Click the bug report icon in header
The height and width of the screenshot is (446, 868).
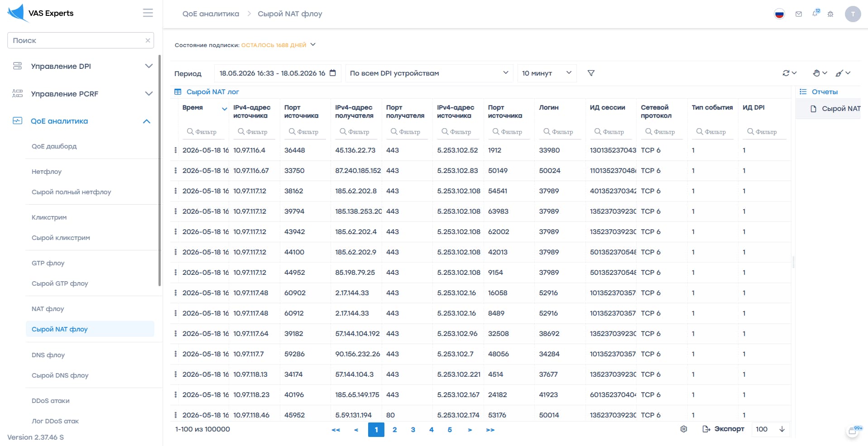click(x=830, y=14)
